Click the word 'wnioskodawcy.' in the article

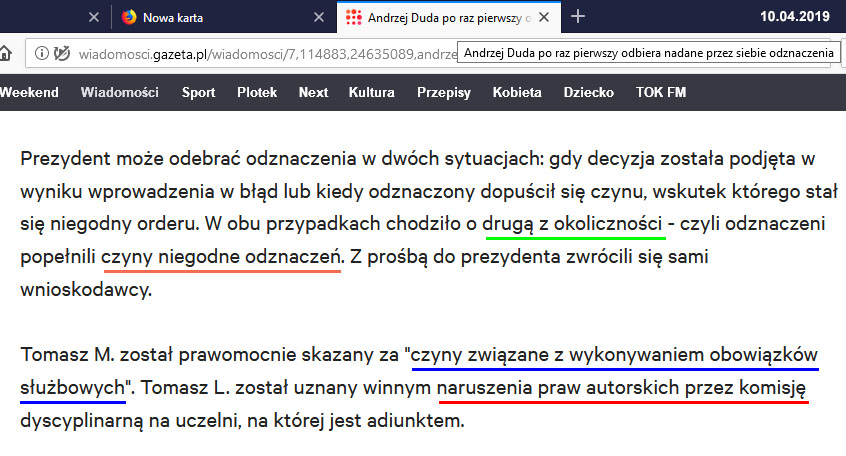tap(86, 290)
